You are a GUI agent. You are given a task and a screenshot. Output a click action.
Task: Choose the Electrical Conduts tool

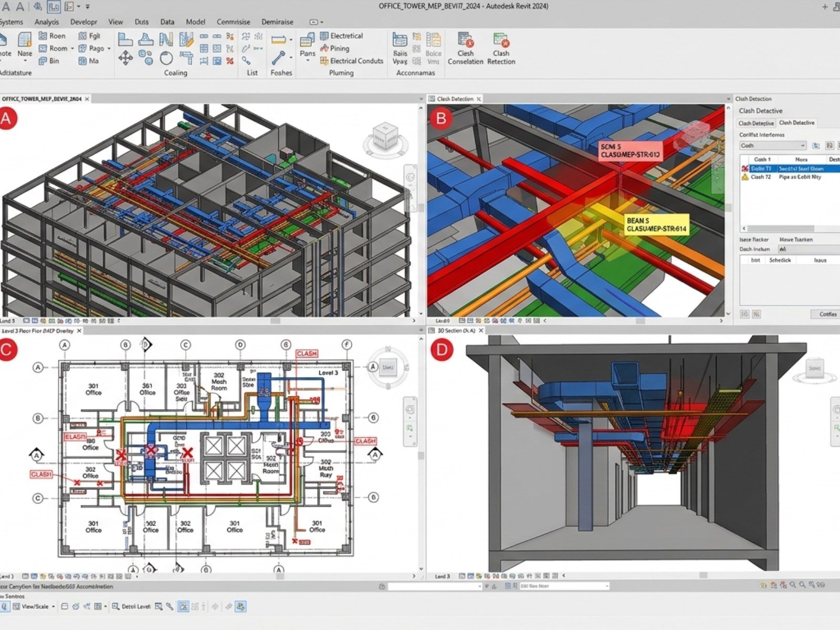(352, 61)
